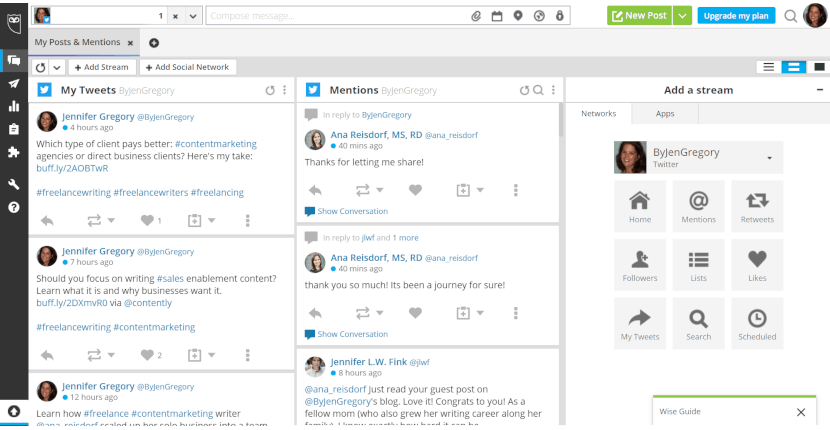Click the New Post button
Viewport: 830px width, 430px height.
click(639, 16)
